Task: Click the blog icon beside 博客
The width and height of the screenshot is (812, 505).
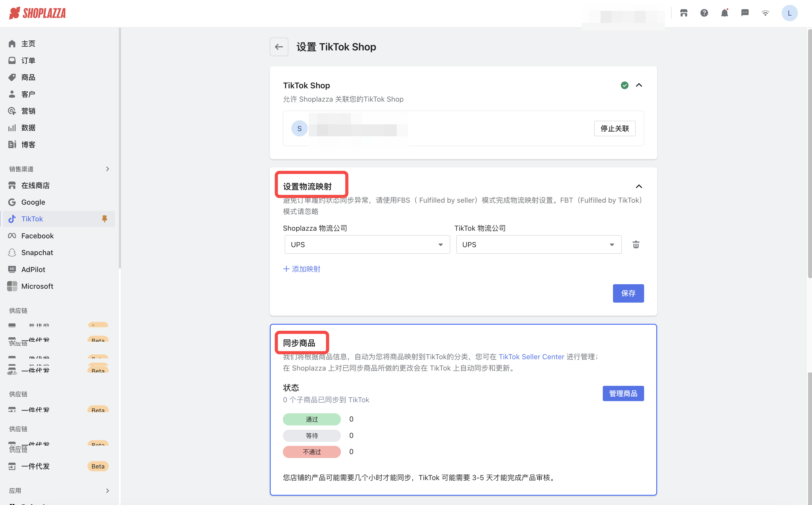Action: pos(12,145)
